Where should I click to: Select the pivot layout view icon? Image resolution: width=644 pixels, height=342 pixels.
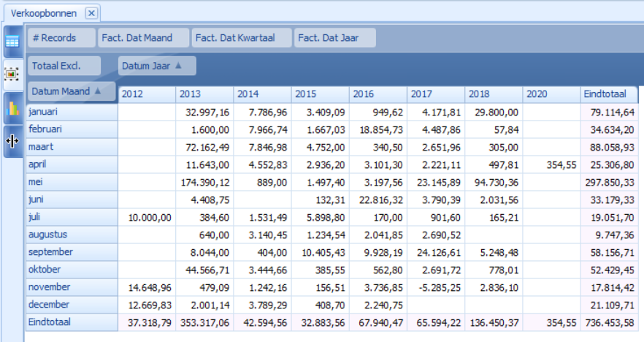pyautogui.click(x=12, y=75)
